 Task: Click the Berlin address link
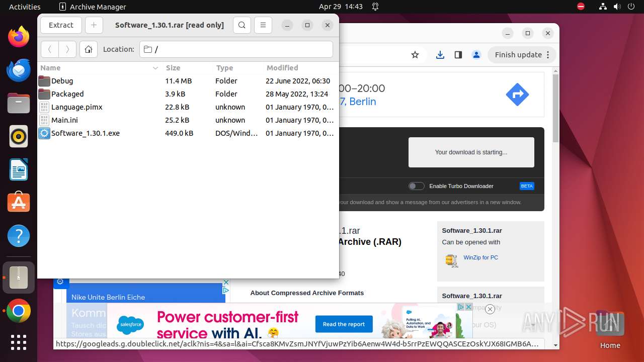point(358,102)
